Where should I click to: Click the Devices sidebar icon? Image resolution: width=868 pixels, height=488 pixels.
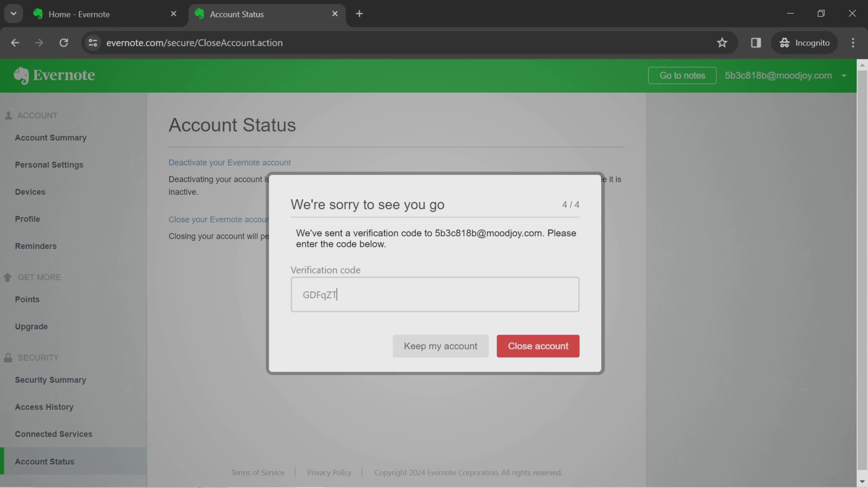30,192
